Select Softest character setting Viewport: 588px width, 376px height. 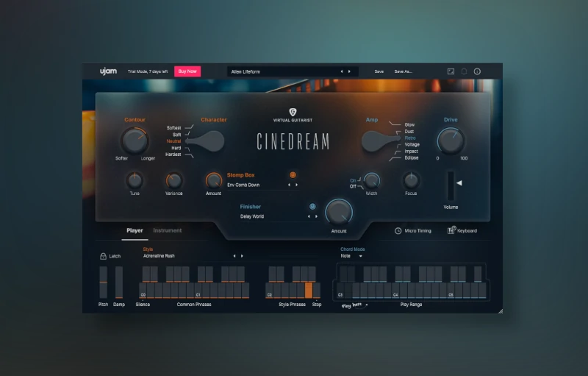[x=173, y=127]
